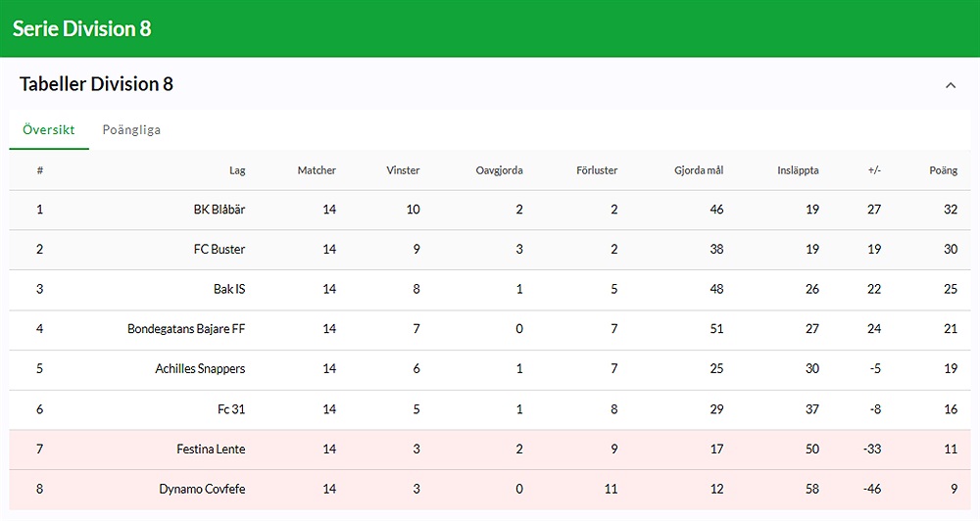Click the Oavgjorda column header
Viewport: 980px width, 521px height.
point(499,170)
